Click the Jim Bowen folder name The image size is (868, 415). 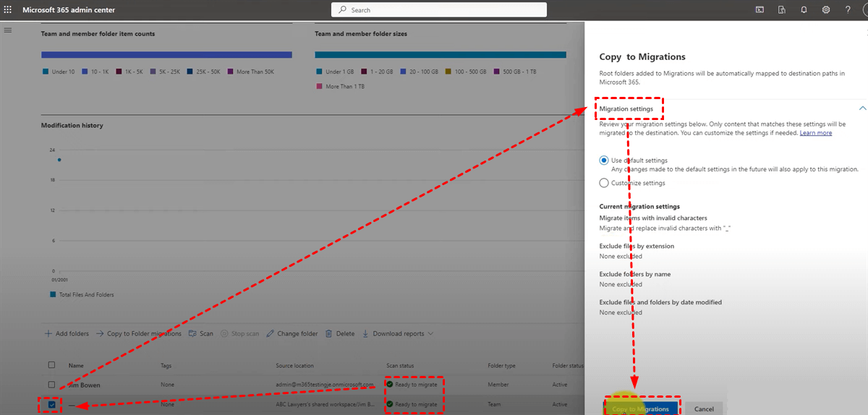[85, 385]
